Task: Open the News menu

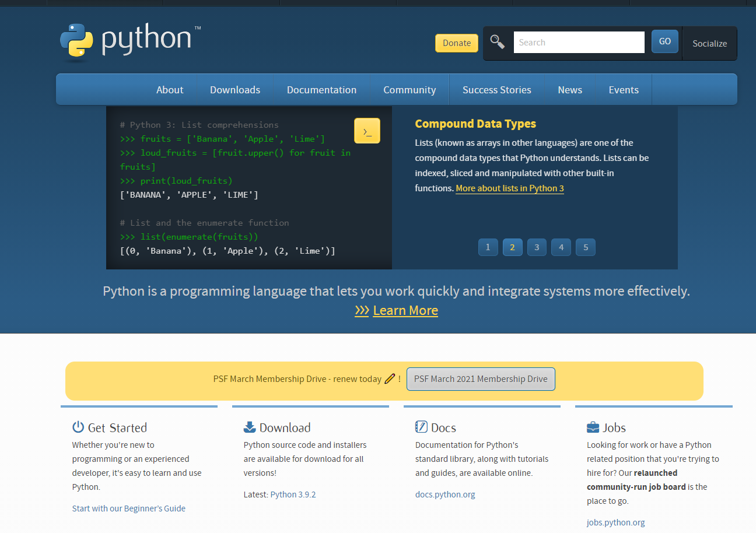Action: click(x=570, y=90)
